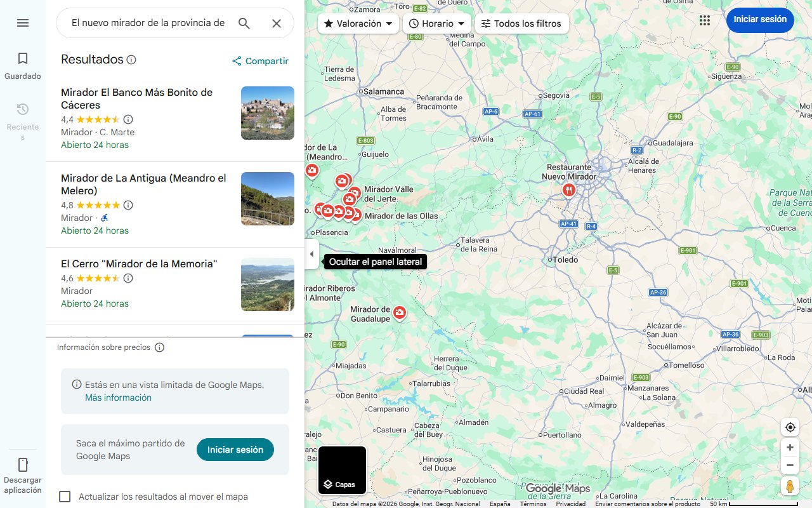Open the main navigation menu
Screen dimensions: 812x508
(x=23, y=23)
